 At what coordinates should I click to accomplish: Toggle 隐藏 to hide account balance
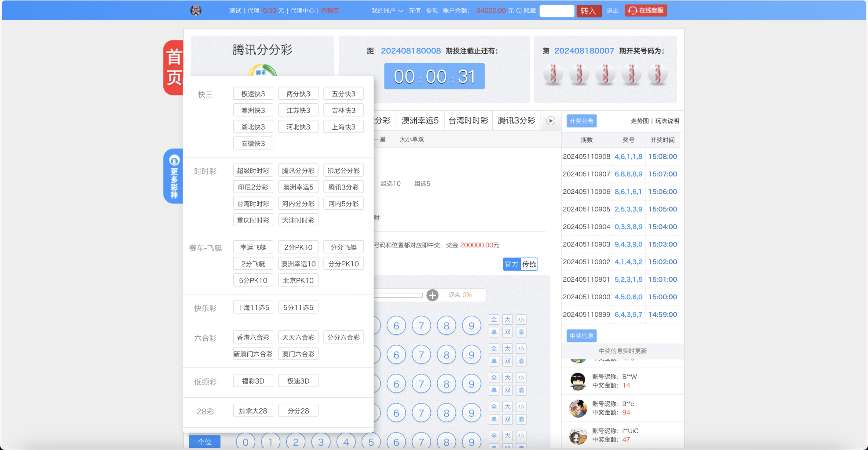tap(529, 11)
